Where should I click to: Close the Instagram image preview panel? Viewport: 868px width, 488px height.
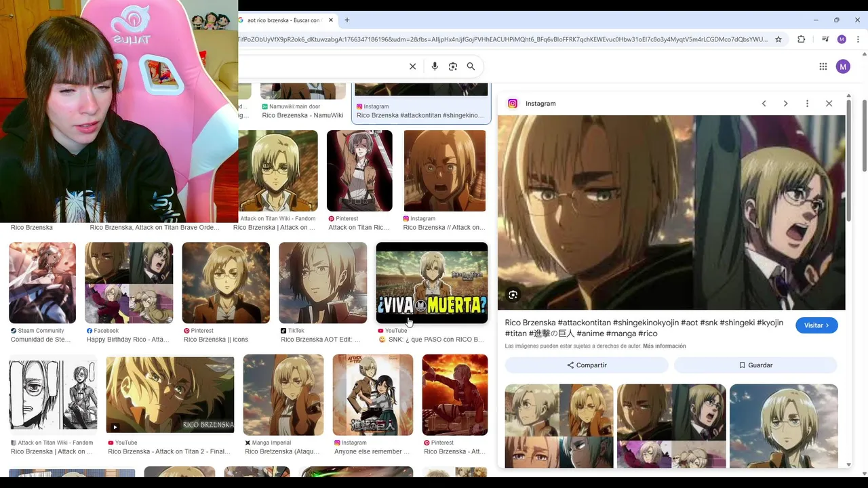pyautogui.click(x=829, y=104)
